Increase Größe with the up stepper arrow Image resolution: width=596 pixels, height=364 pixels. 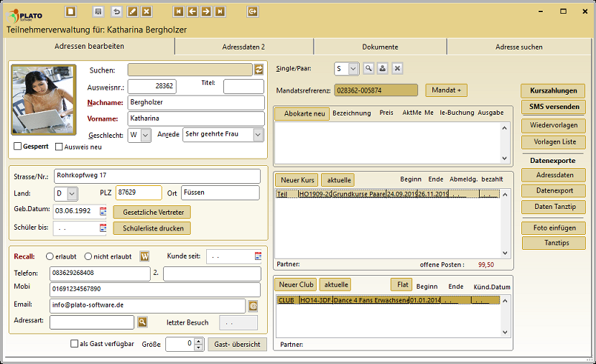[199, 341]
